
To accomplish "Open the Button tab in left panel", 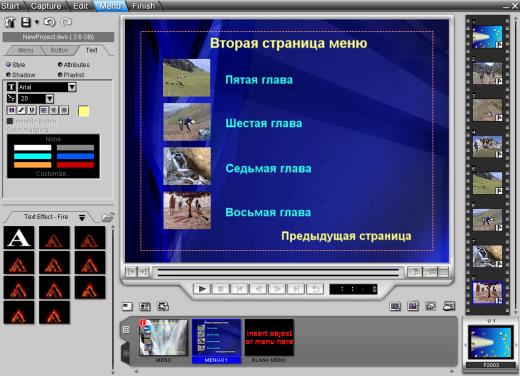I will click(59, 50).
